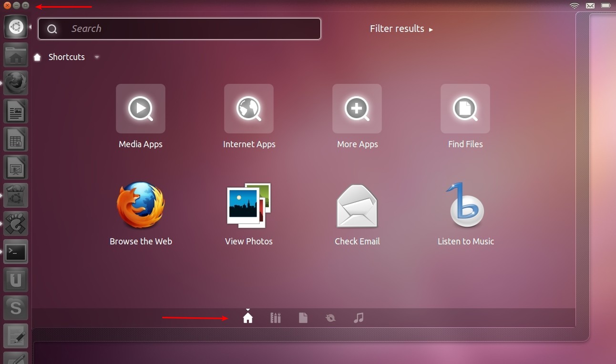
Task: Open the Check Email shortcut
Action: tap(357, 206)
